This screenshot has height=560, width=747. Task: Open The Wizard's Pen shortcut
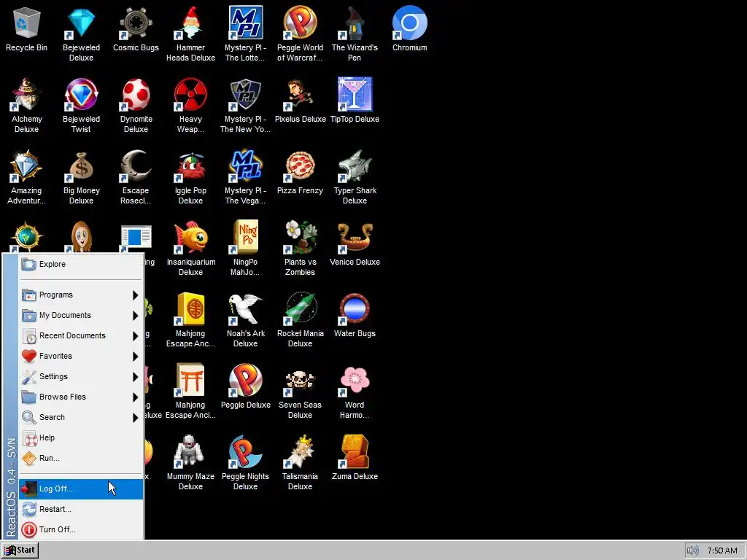(355, 23)
